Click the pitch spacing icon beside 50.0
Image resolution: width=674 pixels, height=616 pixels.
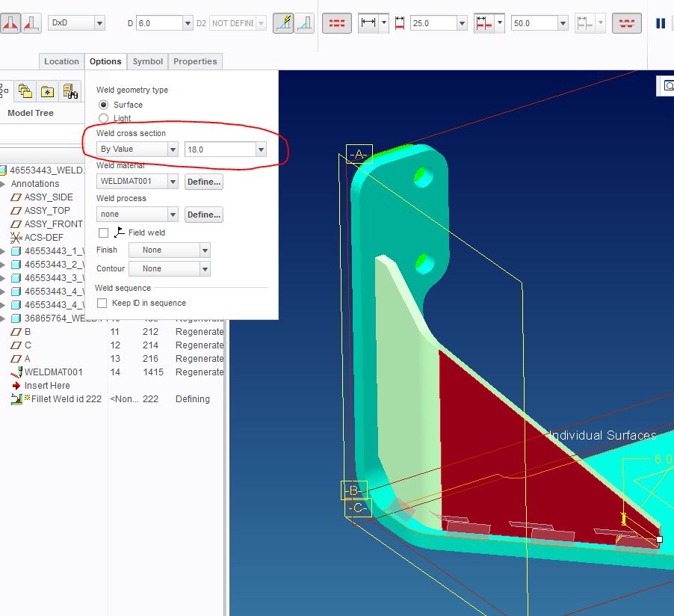point(484,23)
